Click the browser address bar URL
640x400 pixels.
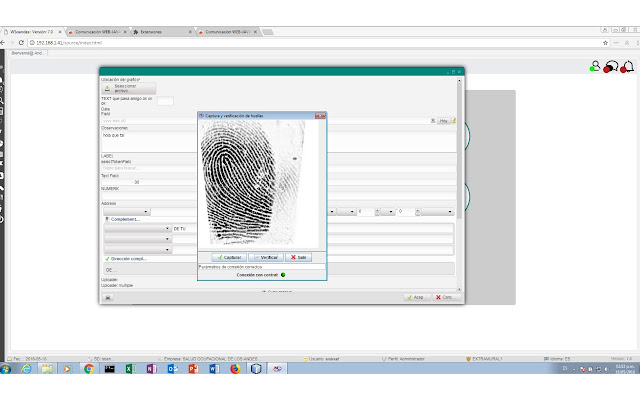[x=69, y=42]
